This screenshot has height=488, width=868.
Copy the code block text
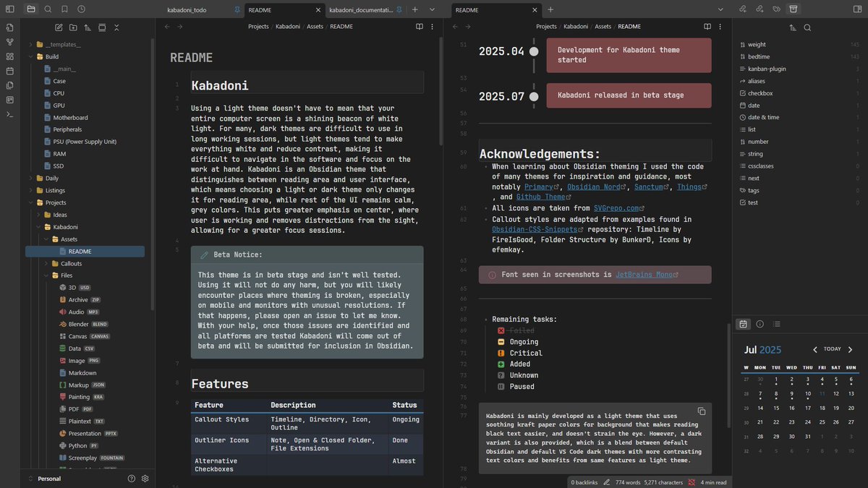701,411
